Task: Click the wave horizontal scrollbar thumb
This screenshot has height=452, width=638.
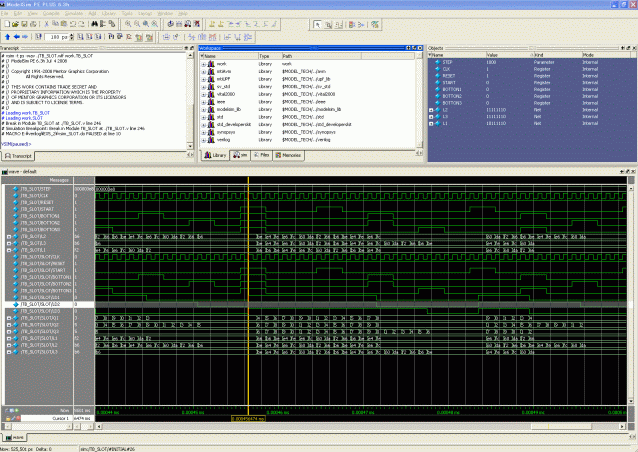Action: tap(561, 426)
